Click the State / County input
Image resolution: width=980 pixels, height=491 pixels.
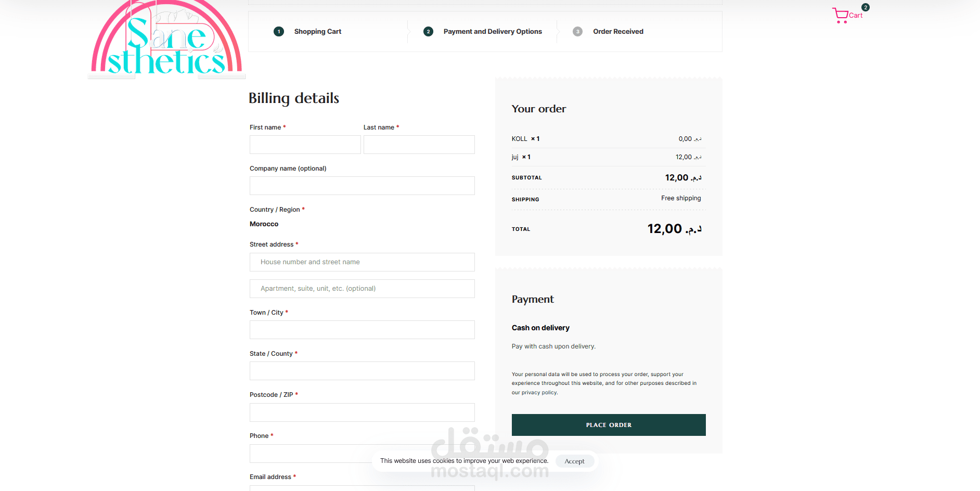point(362,371)
